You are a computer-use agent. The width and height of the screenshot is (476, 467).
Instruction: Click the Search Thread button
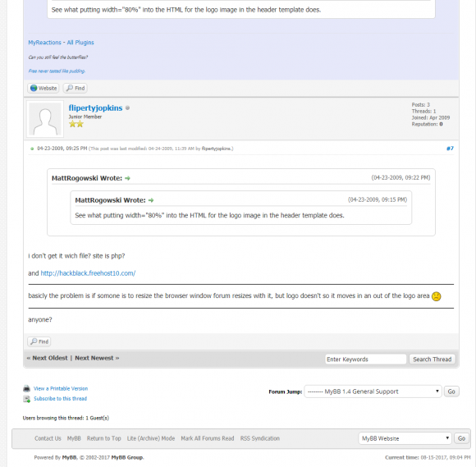432,359
